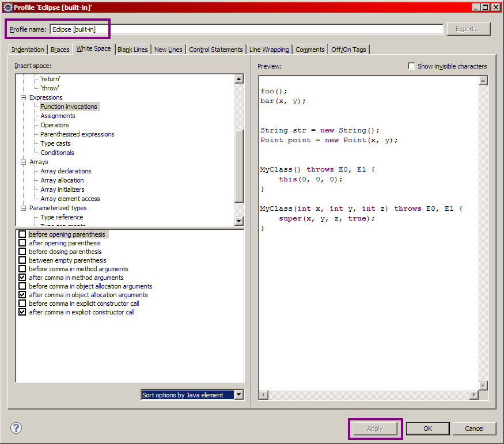
Task: Switch to the Comments tab
Action: tap(310, 49)
